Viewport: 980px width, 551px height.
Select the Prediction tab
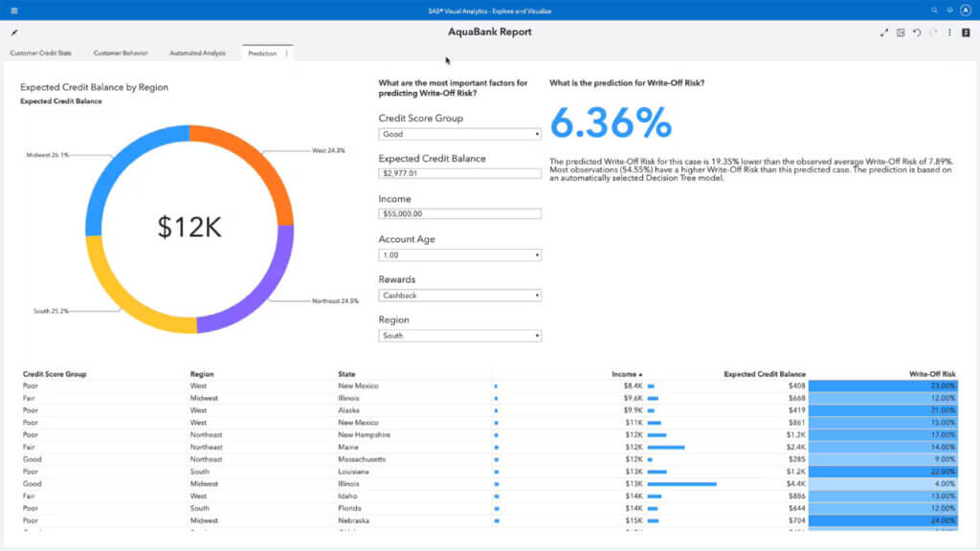[262, 54]
